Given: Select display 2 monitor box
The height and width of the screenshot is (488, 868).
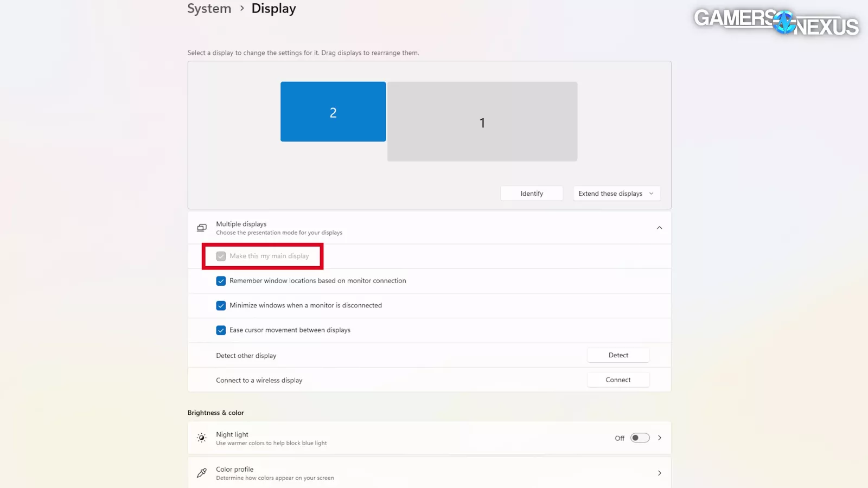Looking at the screenshot, I should 333,112.
